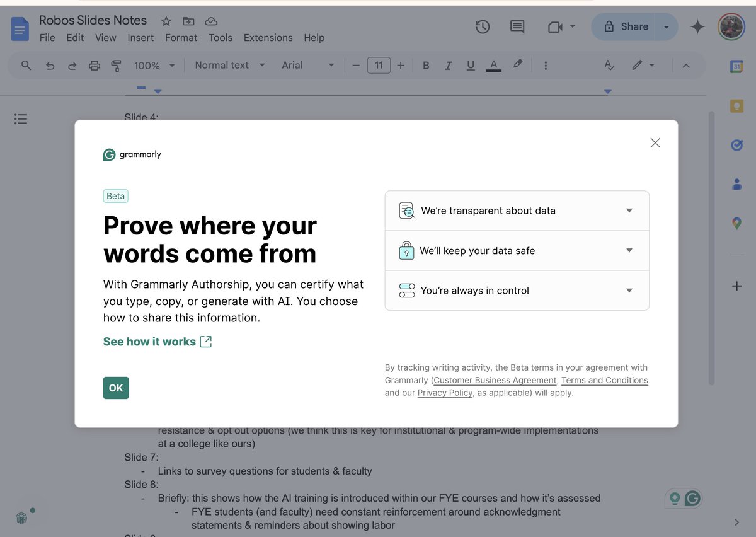756x537 pixels.
Task: Undo the last action
Action: (50, 66)
